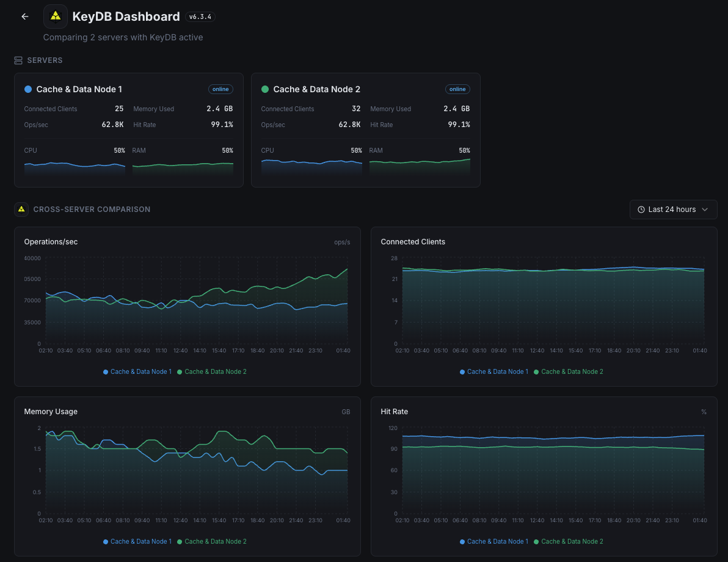The width and height of the screenshot is (728, 562).
Task: Click the clock icon in time range selector
Action: tap(641, 210)
